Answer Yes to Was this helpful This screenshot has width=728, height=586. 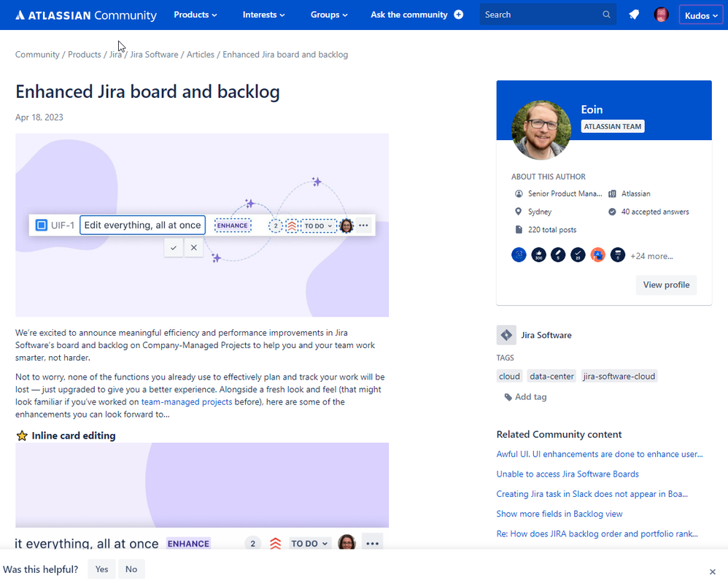(101, 569)
